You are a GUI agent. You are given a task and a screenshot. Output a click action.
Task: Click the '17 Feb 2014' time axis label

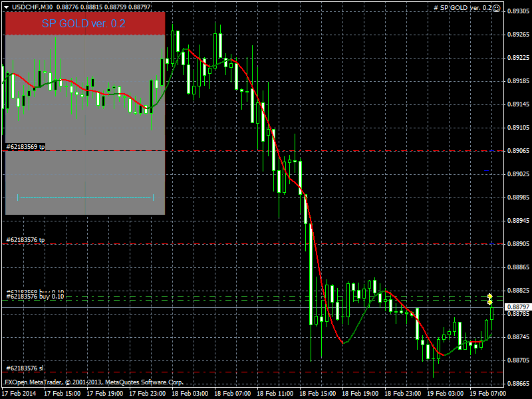[x=19, y=394]
